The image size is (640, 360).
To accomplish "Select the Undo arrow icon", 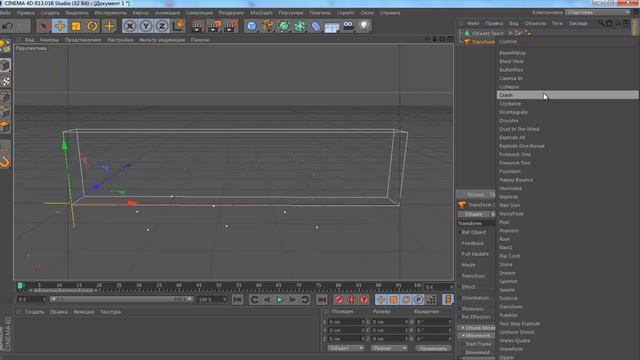I will pyautogui.click(x=8, y=26).
